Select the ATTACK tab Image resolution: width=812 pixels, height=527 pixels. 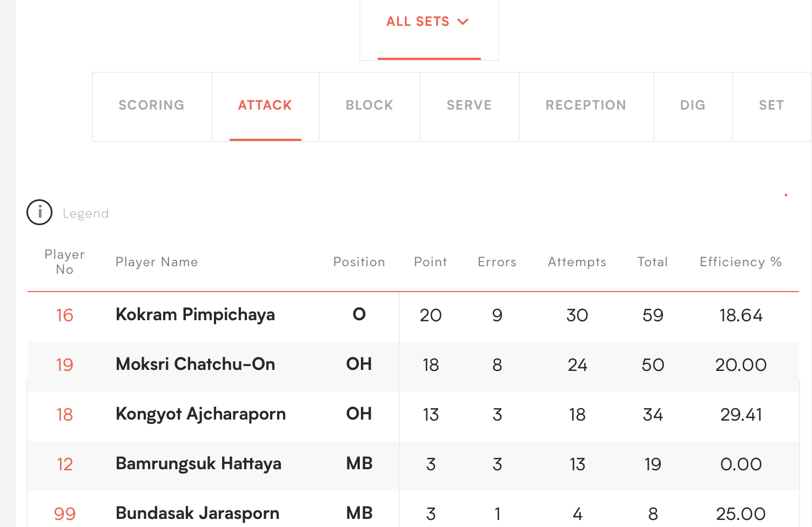pyautogui.click(x=265, y=105)
